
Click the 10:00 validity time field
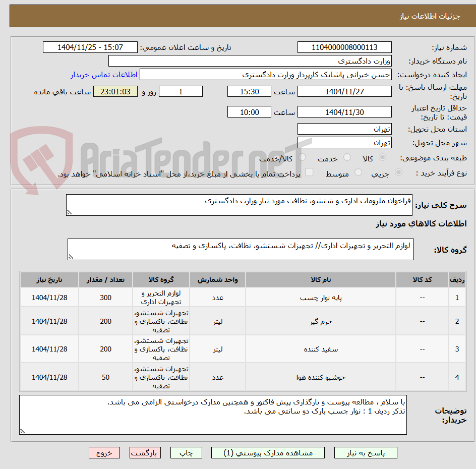pyautogui.click(x=249, y=112)
